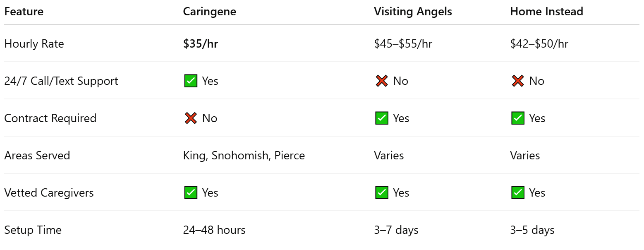The height and width of the screenshot is (250, 644).
Task: Click red X under Visiting Angels 24/7 Support
Action: pos(381,81)
